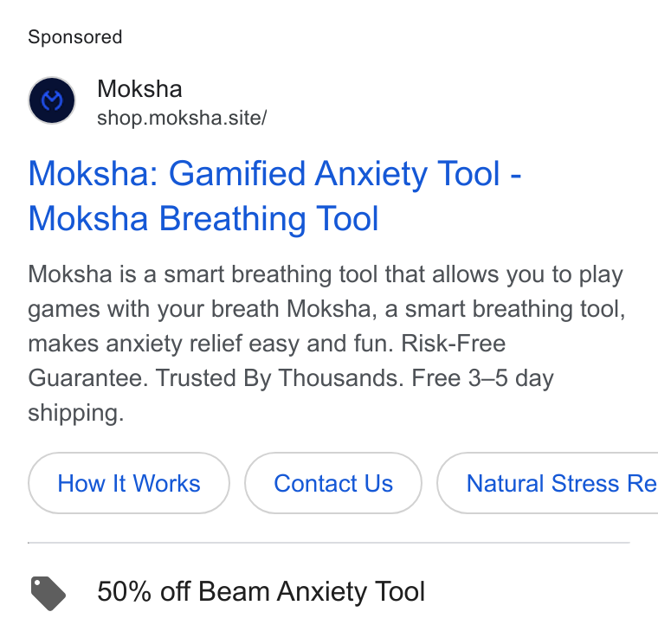Open the Contact Us sitelink
The image size is (658, 644).
[333, 483]
